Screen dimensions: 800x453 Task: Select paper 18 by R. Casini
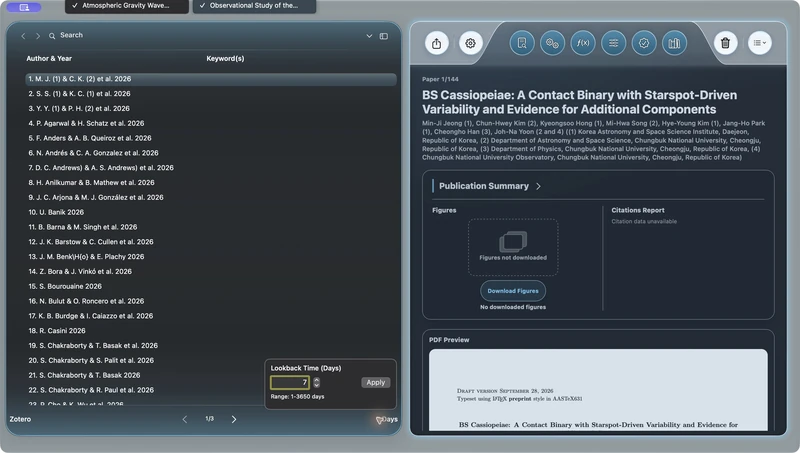click(211, 331)
